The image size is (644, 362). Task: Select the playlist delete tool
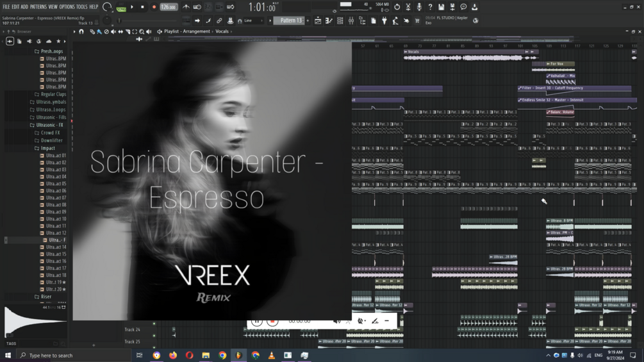[106, 31]
